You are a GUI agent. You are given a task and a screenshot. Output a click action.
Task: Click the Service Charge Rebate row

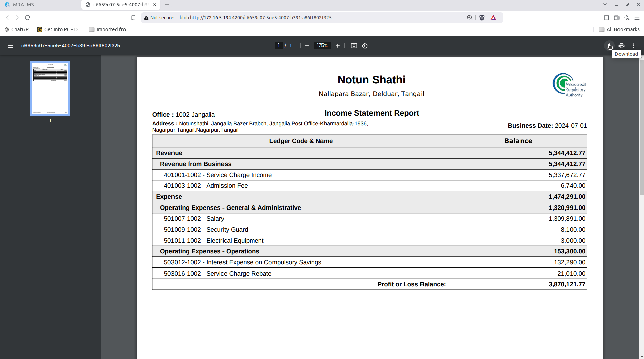[369, 274]
